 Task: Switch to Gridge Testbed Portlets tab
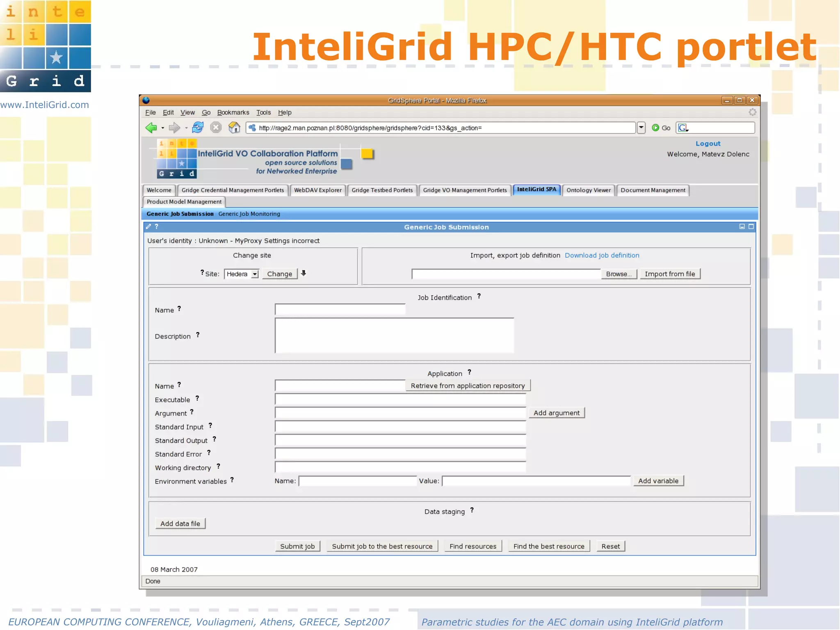point(382,190)
